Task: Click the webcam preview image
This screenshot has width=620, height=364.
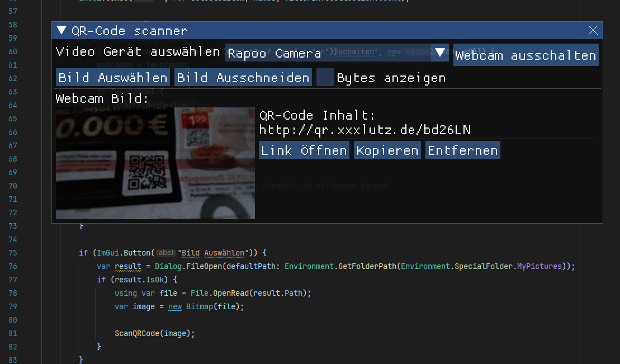Action: tap(155, 163)
